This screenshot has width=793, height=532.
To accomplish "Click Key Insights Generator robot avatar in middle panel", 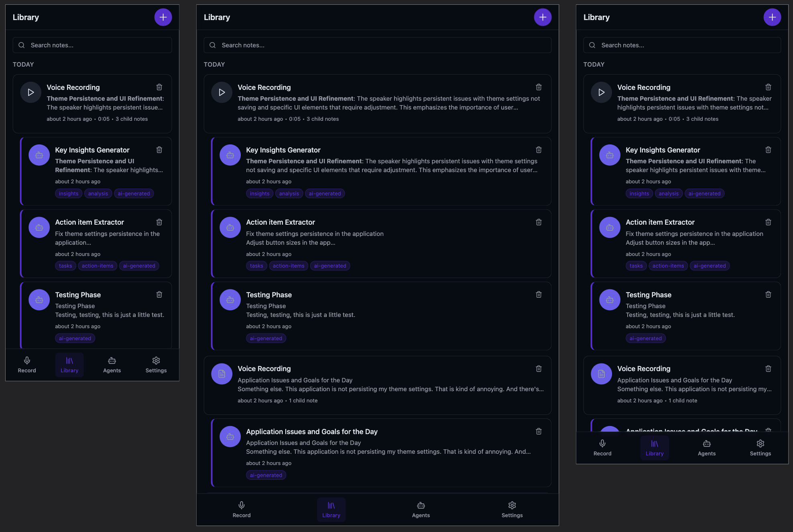I will 230,155.
